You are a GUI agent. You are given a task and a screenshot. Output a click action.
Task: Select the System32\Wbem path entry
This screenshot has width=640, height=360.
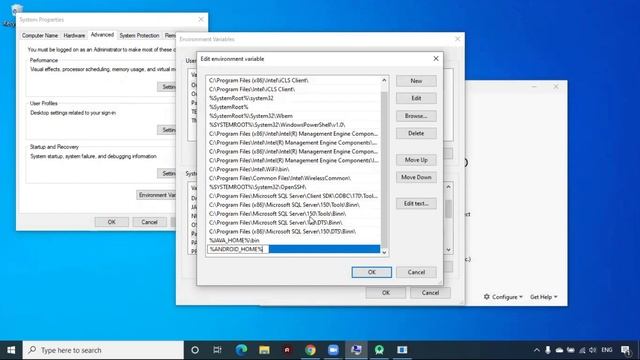pyautogui.click(x=293, y=116)
